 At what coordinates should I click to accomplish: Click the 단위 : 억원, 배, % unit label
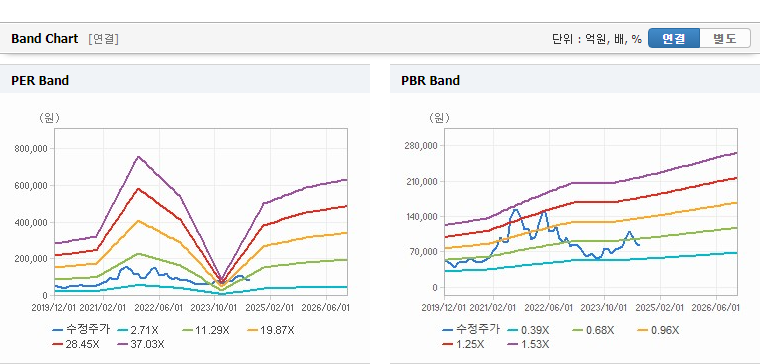(x=597, y=39)
